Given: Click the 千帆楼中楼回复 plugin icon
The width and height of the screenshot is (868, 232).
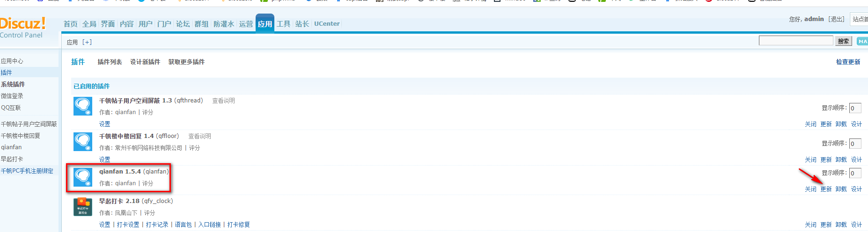Looking at the screenshot, I should 83,142.
